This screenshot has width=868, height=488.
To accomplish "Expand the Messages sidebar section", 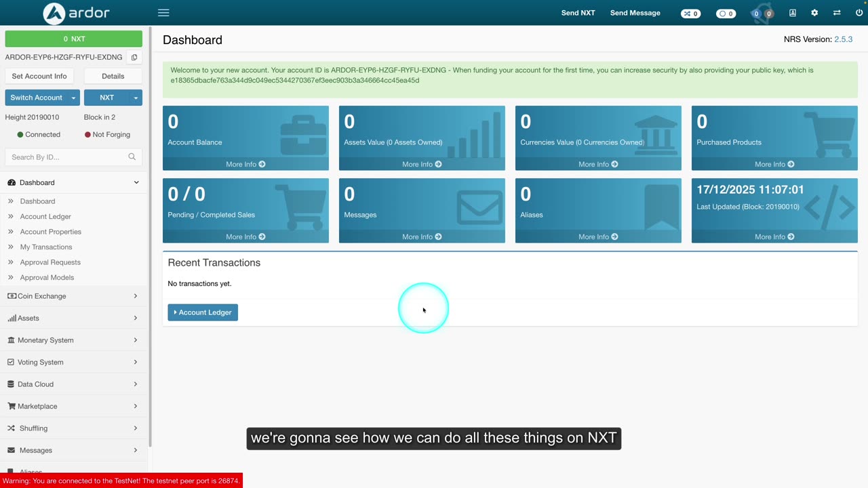I will pyautogui.click(x=73, y=450).
